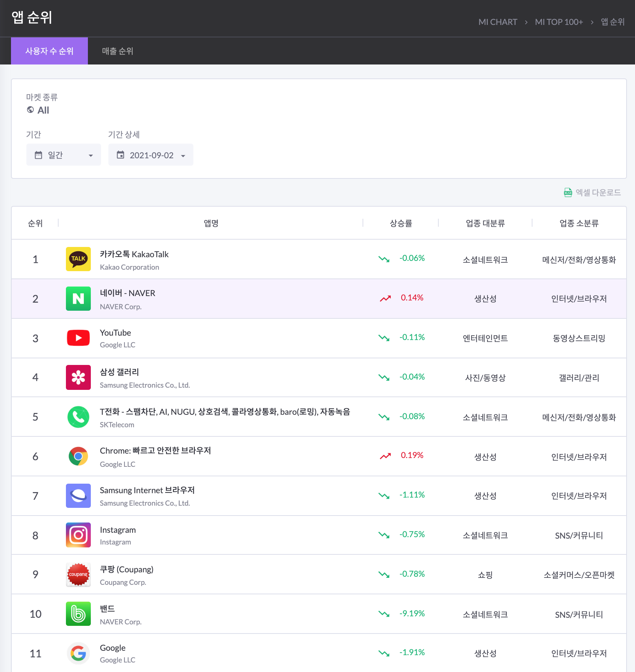Image resolution: width=635 pixels, height=672 pixels.
Task: Click the falling trend arrow for Coupang
Action: point(384,574)
